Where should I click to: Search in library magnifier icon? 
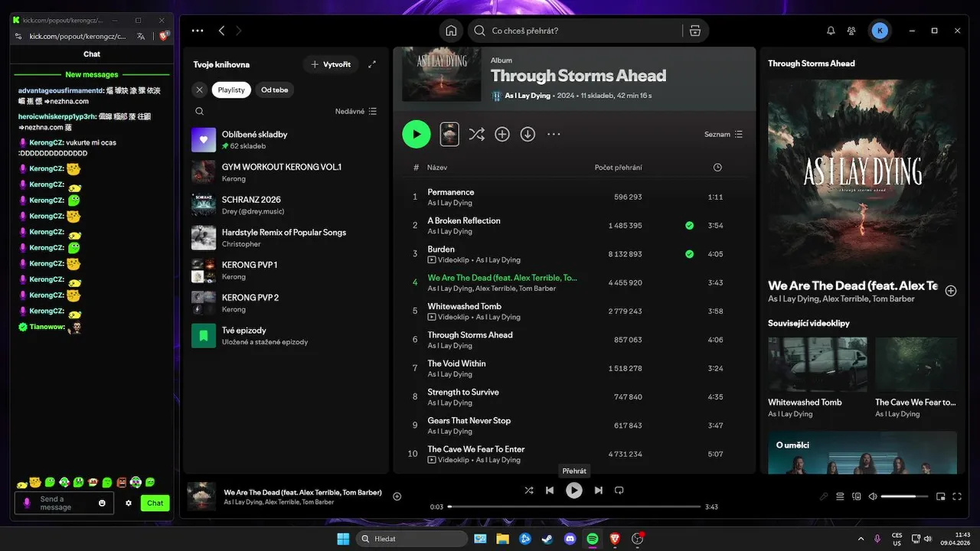click(x=199, y=111)
